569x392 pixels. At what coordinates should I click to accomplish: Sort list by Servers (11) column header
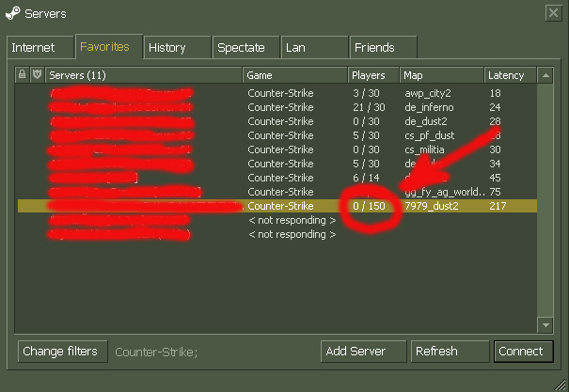(143, 75)
